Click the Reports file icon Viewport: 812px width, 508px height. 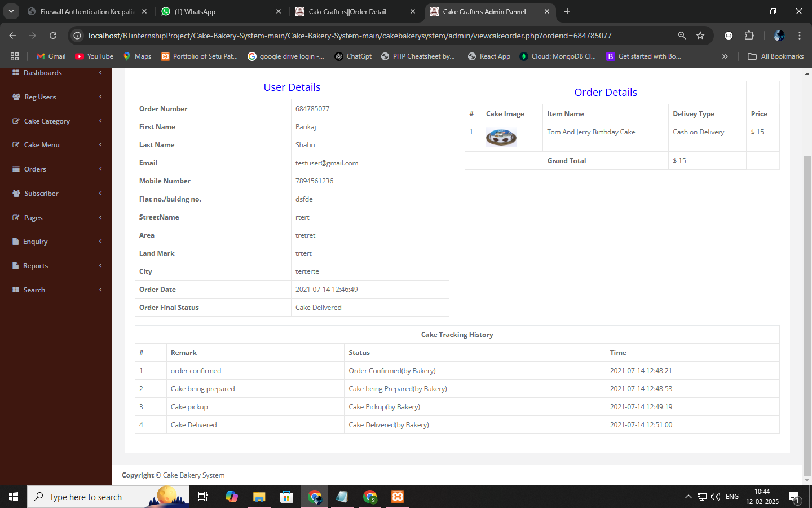[x=15, y=266]
